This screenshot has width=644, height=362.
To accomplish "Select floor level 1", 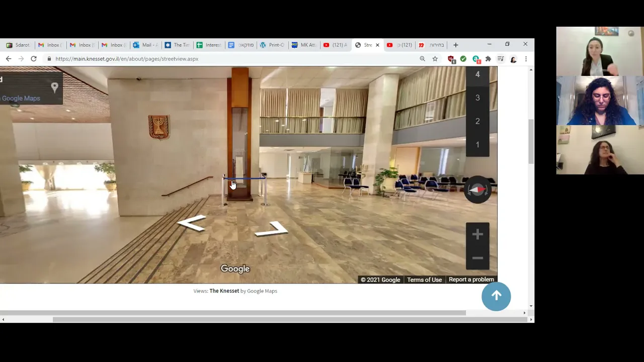I will pos(477,145).
